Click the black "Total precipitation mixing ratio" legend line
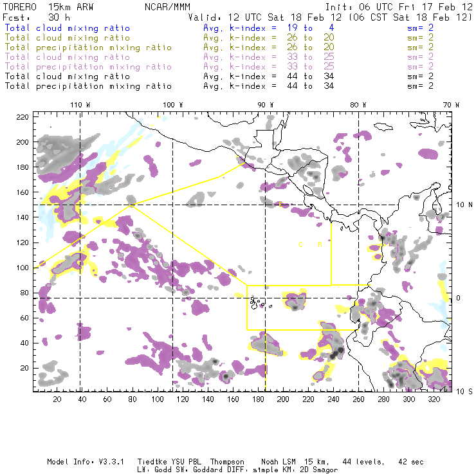 pos(88,86)
